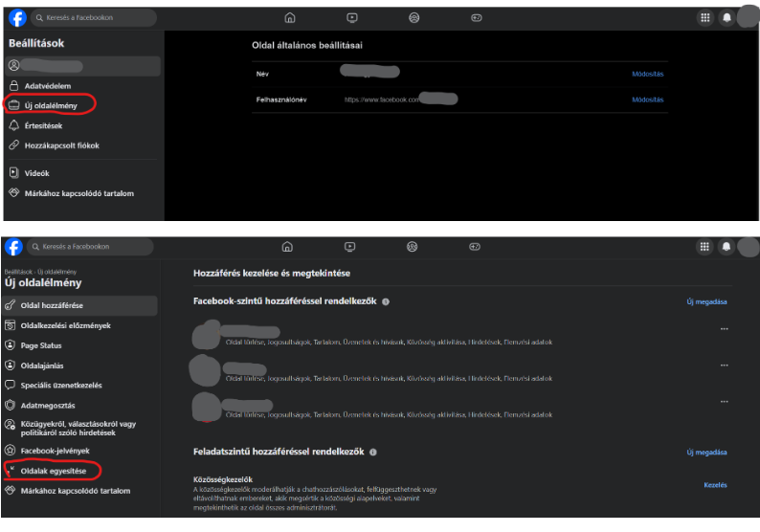760x532 pixels.
Task: Select the profile entry under Beállítások
Action: coord(83,66)
